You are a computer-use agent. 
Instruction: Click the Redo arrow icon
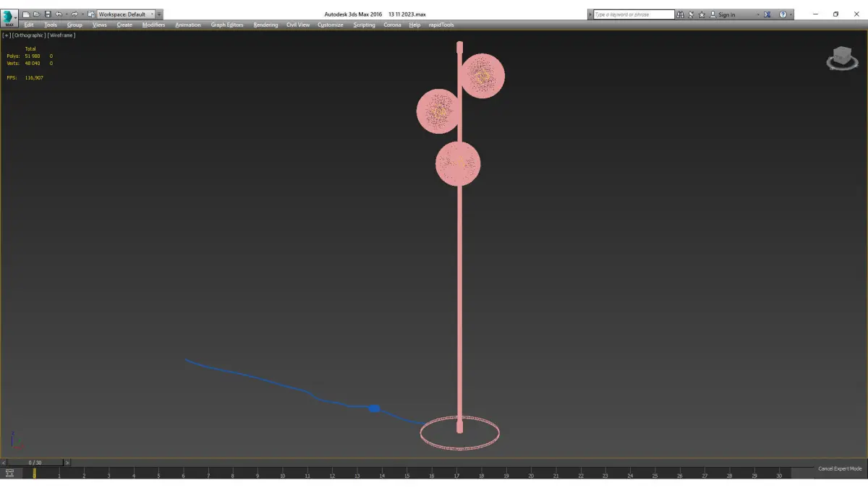click(x=74, y=14)
